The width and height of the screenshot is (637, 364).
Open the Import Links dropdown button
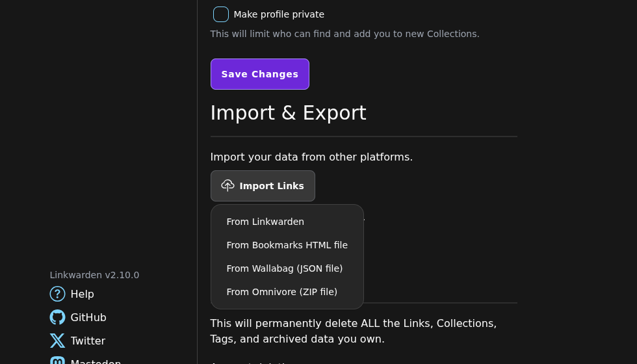tap(263, 186)
